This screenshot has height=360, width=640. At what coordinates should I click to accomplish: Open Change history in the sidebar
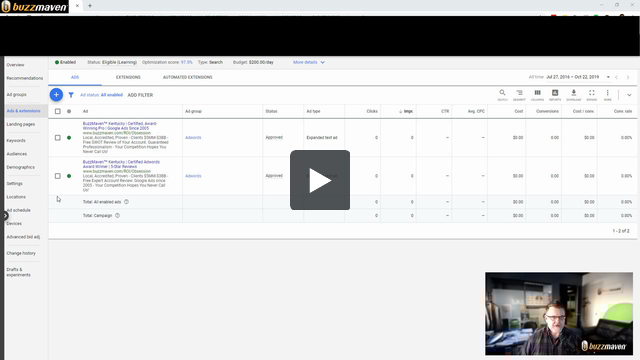(x=21, y=253)
